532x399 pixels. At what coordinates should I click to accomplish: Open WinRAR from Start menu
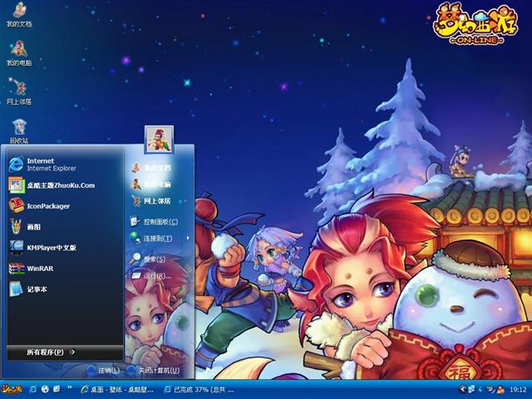pyautogui.click(x=65, y=268)
